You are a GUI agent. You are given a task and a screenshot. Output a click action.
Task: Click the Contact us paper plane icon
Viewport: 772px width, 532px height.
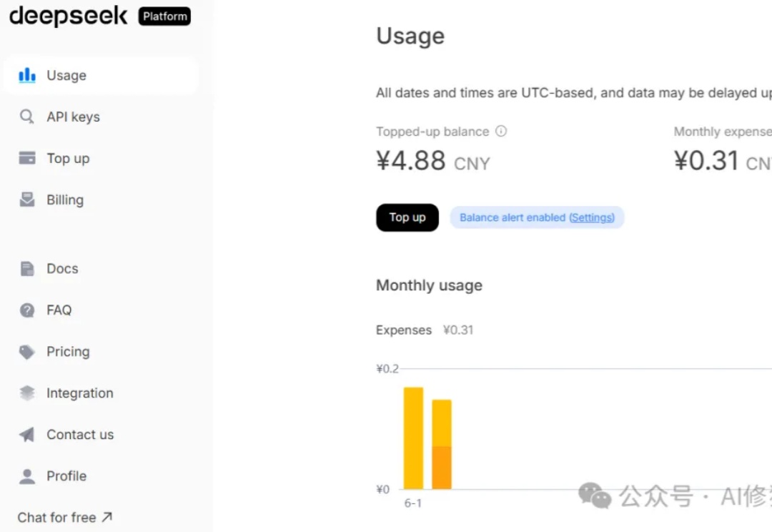pos(27,435)
